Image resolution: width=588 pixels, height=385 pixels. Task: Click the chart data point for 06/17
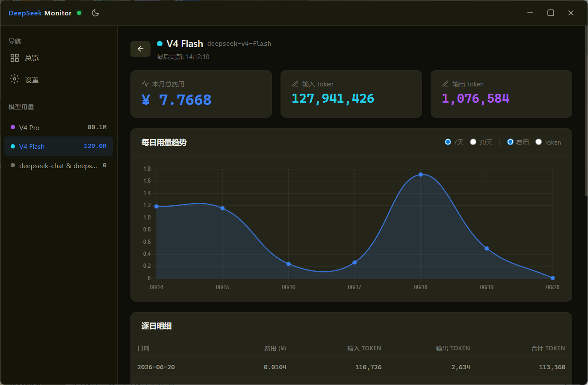pyautogui.click(x=355, y=263)
